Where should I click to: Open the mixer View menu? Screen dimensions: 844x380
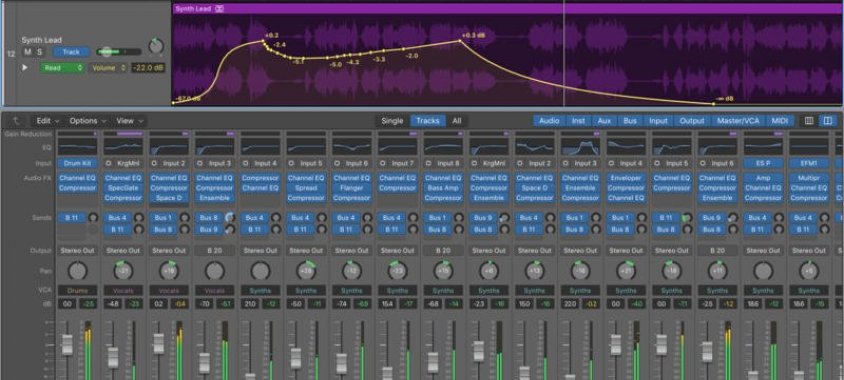pyautogui.click(x=130, y=121)
